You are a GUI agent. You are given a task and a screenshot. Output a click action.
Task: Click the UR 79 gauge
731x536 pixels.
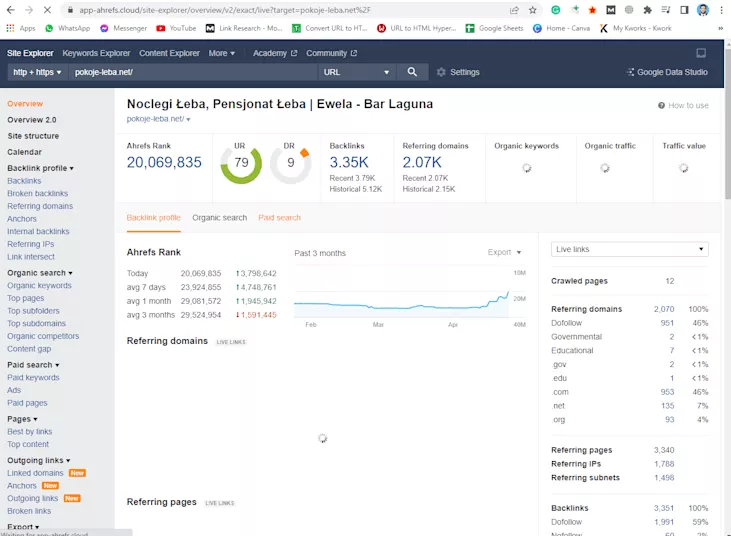(241, 164)
